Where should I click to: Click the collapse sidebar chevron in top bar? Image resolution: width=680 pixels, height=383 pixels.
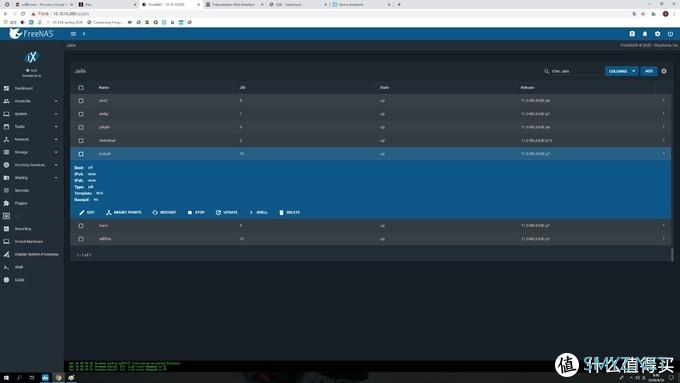pyautogui.click(x=84, y=34)
